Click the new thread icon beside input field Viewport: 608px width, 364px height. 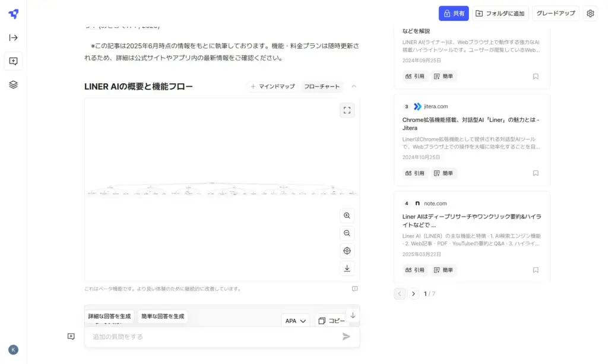coord(71,336)
